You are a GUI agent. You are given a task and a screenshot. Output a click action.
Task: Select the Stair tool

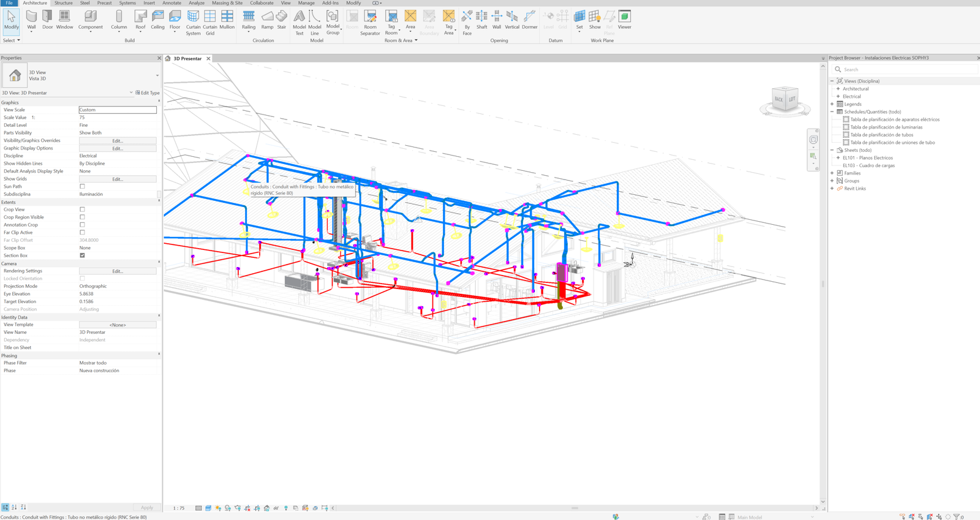point(282,20)
